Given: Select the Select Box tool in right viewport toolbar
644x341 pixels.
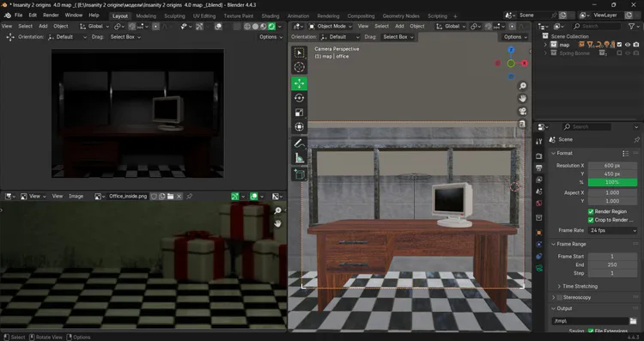Looking at the screenshot, I should (299, 53).
